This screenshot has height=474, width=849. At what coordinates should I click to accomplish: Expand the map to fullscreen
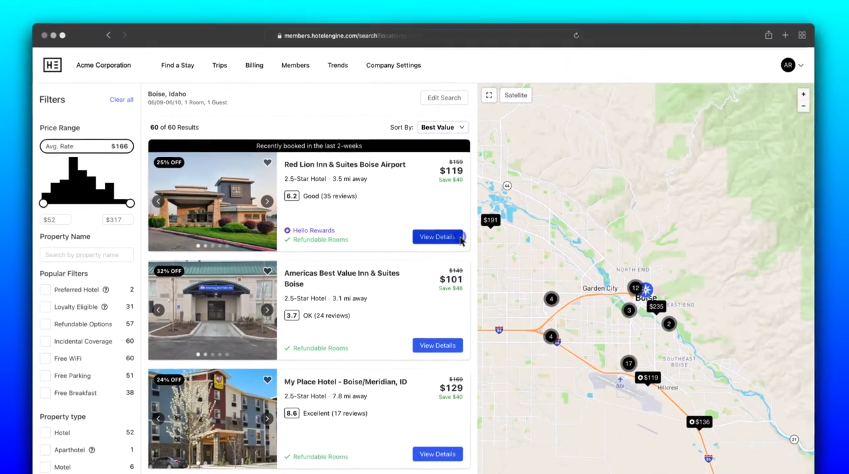pos(489,95)
